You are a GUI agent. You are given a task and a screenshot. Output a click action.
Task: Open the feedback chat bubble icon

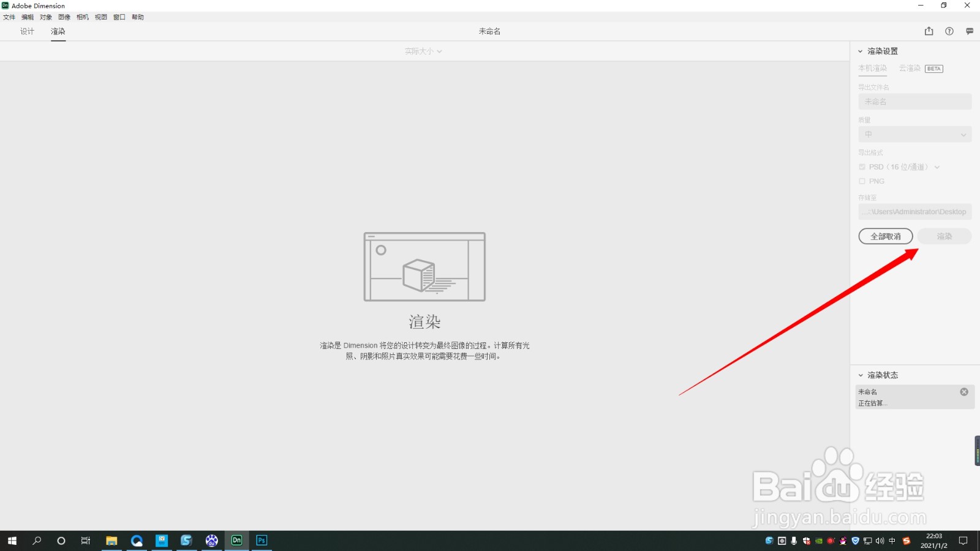(970, 31)
